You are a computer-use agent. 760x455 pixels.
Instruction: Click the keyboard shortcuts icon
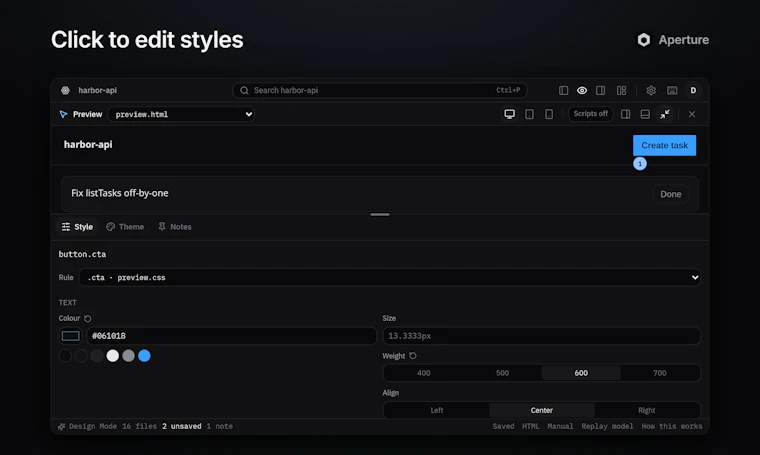coord(672,91)
